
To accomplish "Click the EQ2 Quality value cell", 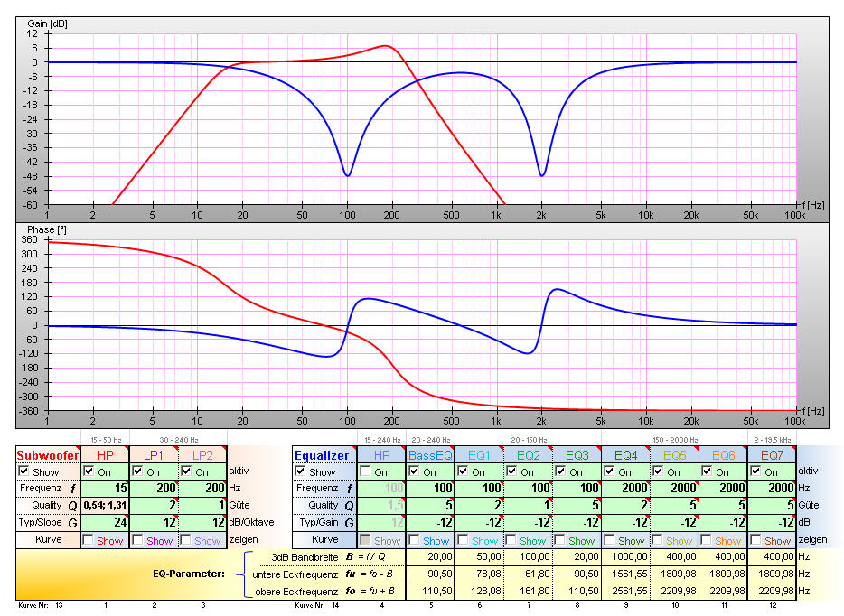I will tap(529, 506).
